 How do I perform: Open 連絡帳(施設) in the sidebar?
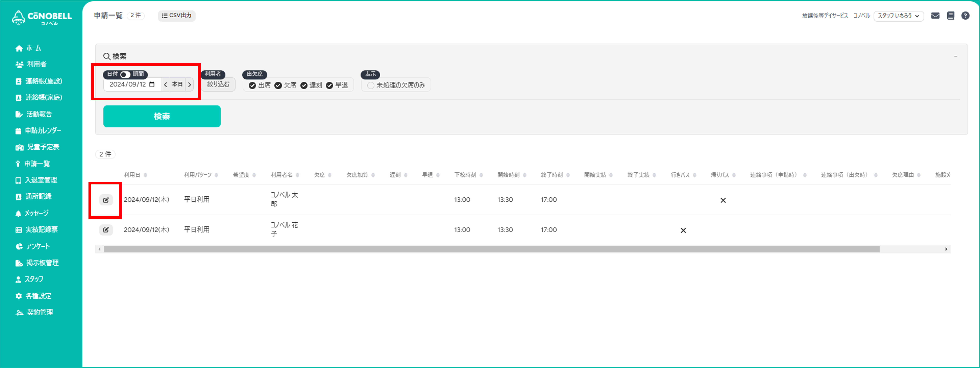point(38,81)
